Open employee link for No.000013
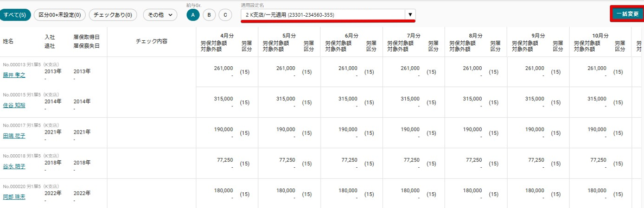 (14, 75)
